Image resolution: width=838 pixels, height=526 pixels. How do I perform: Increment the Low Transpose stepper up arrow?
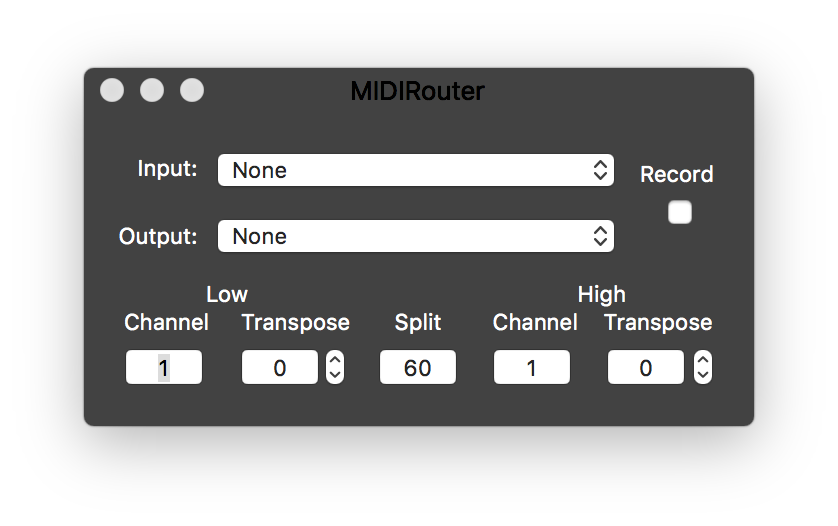click(335, 360)
